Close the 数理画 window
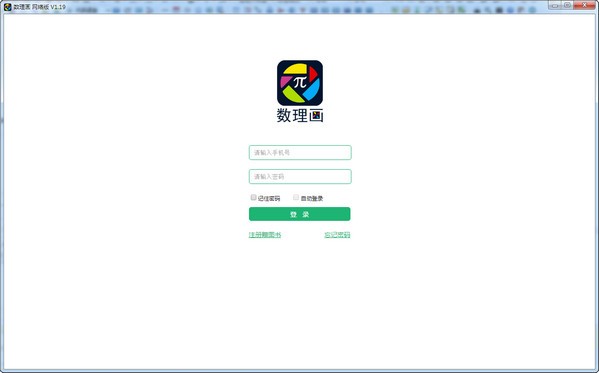The height and width of the screenshot is (373, 599). click(x=584, y=5)
